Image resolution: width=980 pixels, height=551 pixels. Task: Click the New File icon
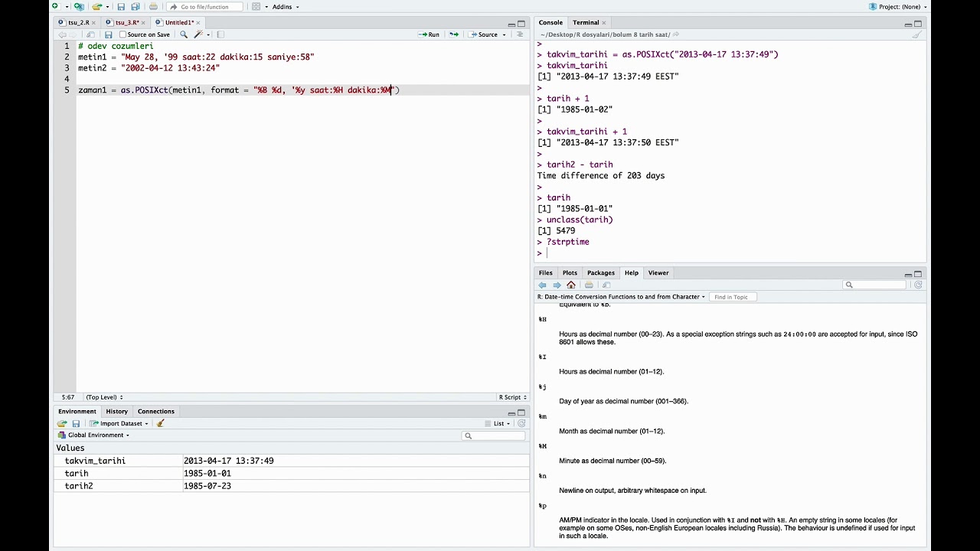pos(55,6)
